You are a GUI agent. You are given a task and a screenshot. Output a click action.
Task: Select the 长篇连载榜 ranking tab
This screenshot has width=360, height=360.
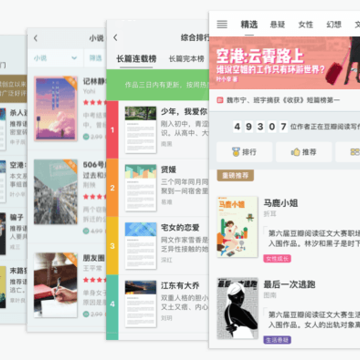(x=136, y=59)
